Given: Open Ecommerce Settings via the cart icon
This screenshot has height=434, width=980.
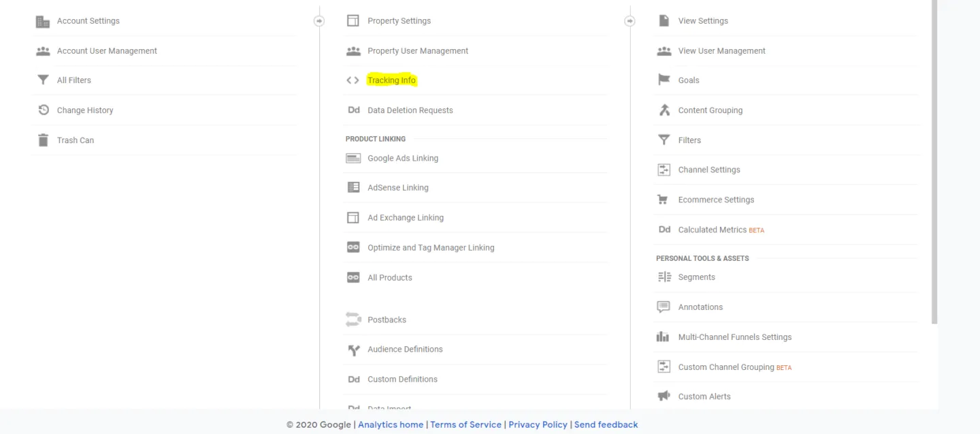Looking at the screenshot, I should click(664, 199).
